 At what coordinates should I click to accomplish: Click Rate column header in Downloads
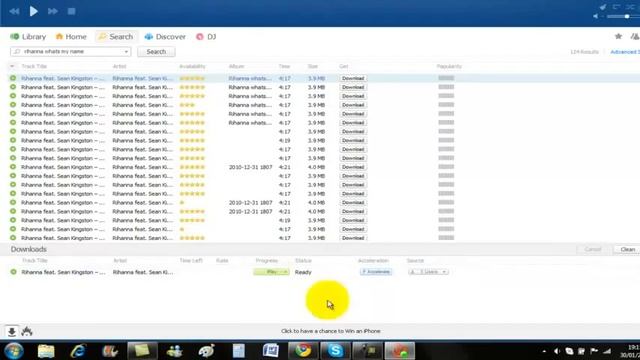222,260
